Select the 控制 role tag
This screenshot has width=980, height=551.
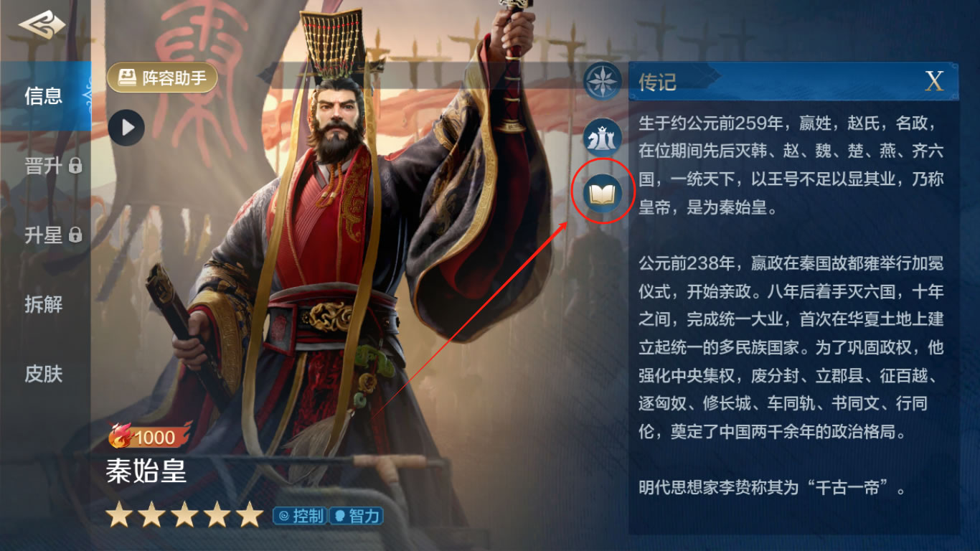[300, 515]
